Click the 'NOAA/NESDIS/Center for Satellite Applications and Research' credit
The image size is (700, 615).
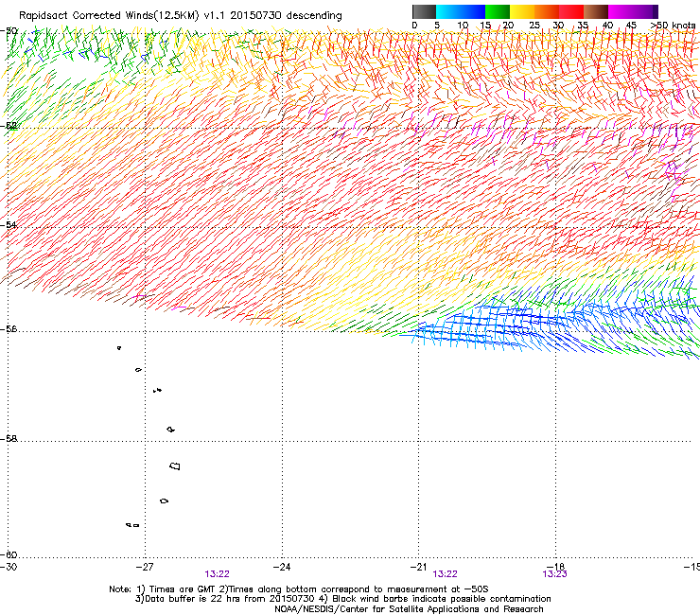409,609
